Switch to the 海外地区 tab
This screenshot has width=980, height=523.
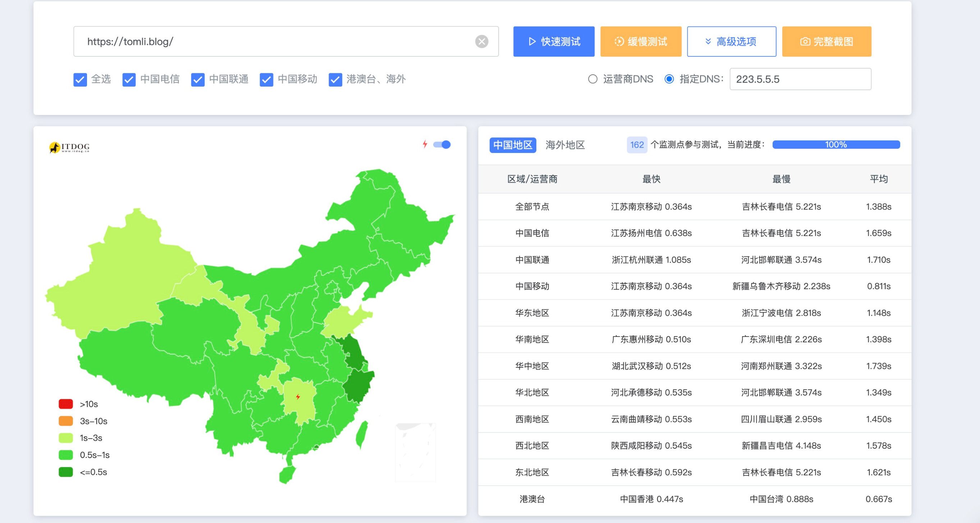tap(565, 145)
